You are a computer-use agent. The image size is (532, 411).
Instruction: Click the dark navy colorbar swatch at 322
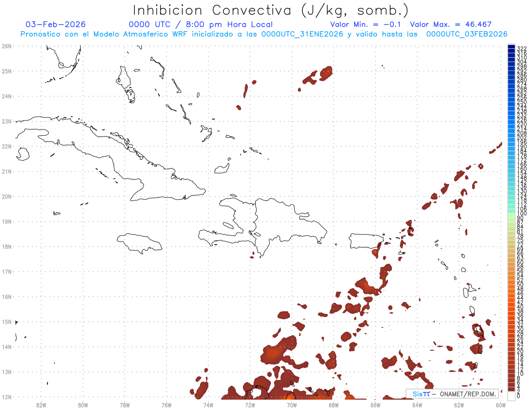click(x=511, y=47)
